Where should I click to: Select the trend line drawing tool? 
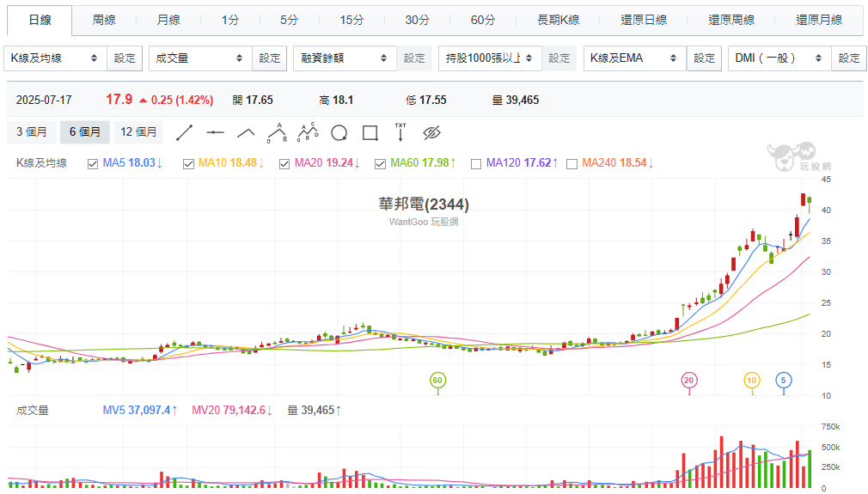184,132
